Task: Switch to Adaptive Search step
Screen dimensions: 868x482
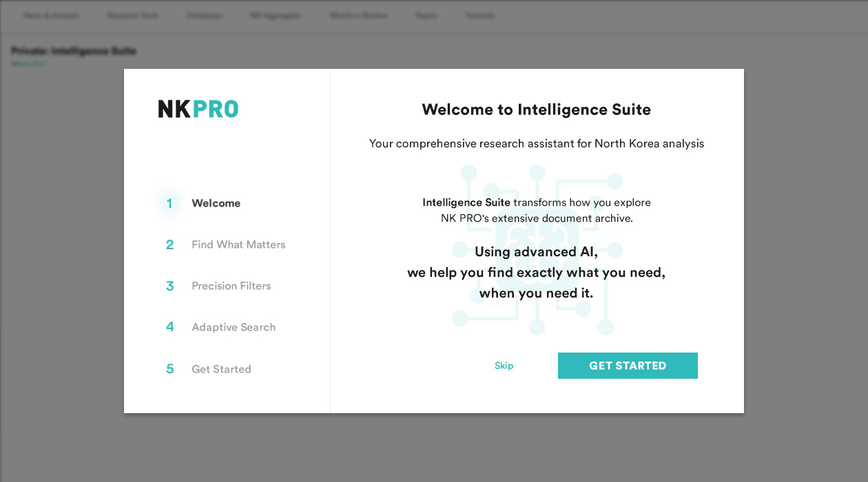Action: click(x=234, y=327)
